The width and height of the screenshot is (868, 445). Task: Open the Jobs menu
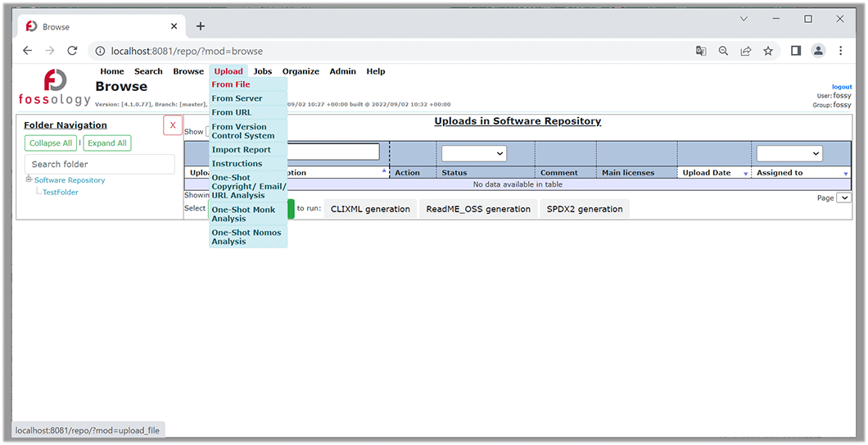point(263,71)
